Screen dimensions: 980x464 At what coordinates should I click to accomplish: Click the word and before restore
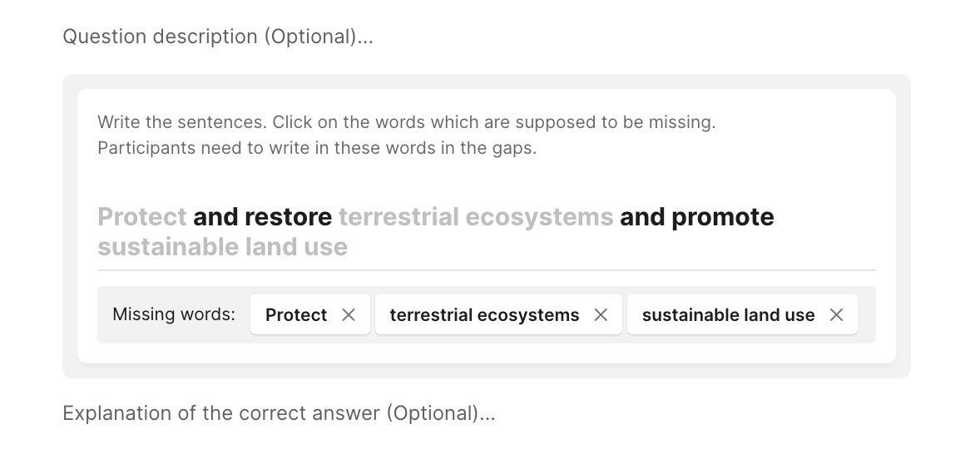pyautogui.click(x=215, y=217)
